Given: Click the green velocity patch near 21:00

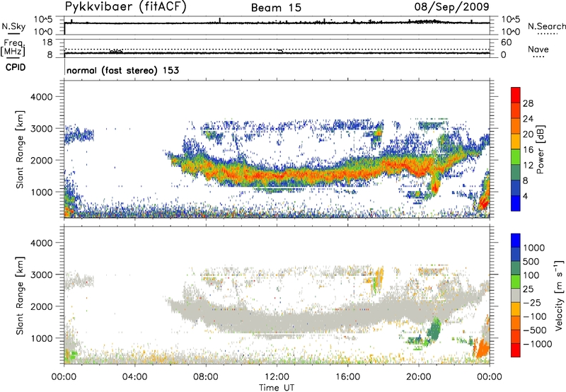Looking at the screenshot, I should (434, 330).
